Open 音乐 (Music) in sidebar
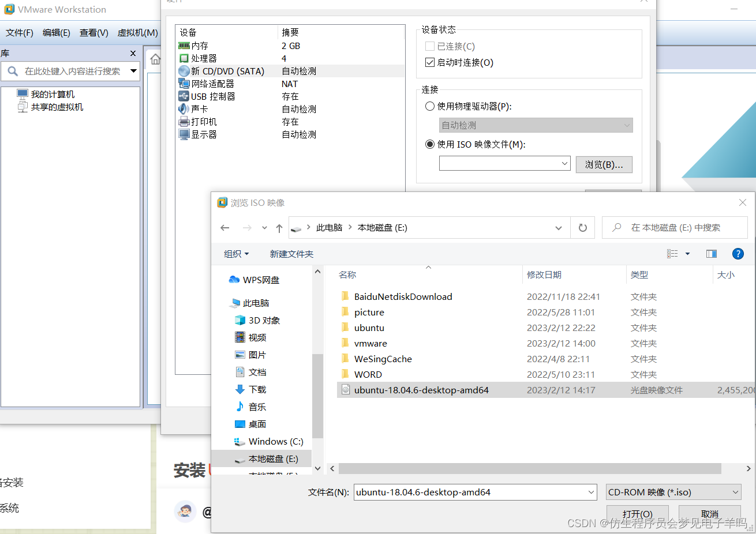Screen dimensions: 756x534 tap(250, 407)
